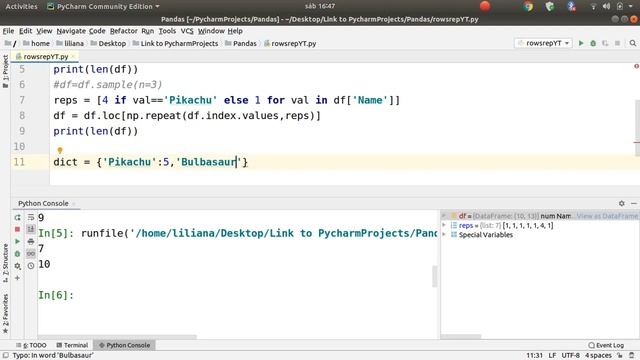
Task: Open Python Console panel gear settings
Action: point(622,203)
